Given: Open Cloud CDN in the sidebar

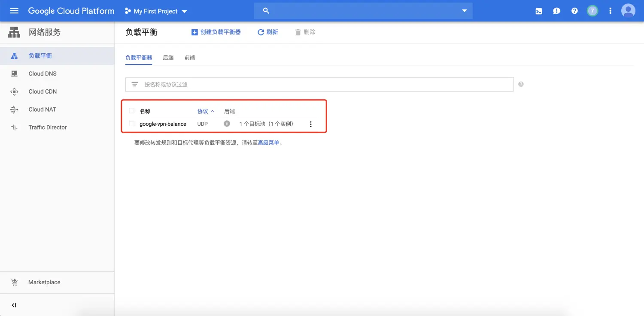Looking at the screenshot, I should point(57,91).
